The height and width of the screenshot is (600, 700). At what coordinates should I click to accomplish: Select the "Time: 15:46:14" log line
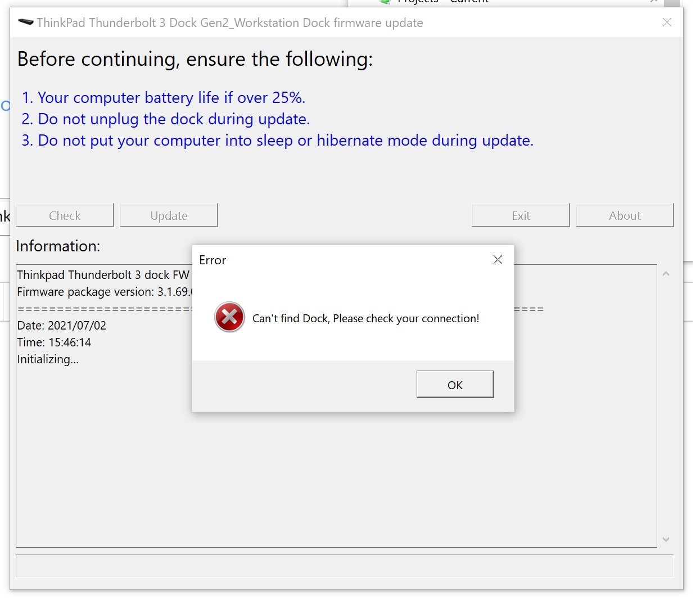[x=54, y=342]
